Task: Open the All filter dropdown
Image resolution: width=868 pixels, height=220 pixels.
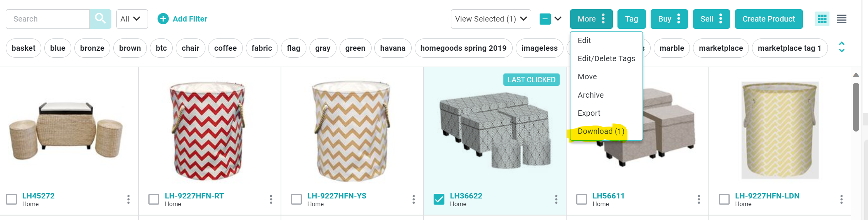Action: click(132, 19)
